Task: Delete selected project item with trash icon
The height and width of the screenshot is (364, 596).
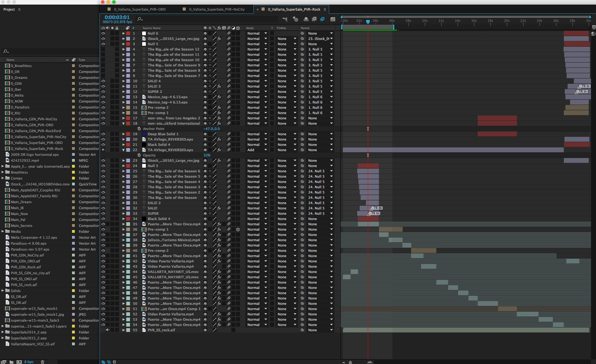Action: (43, 362)
